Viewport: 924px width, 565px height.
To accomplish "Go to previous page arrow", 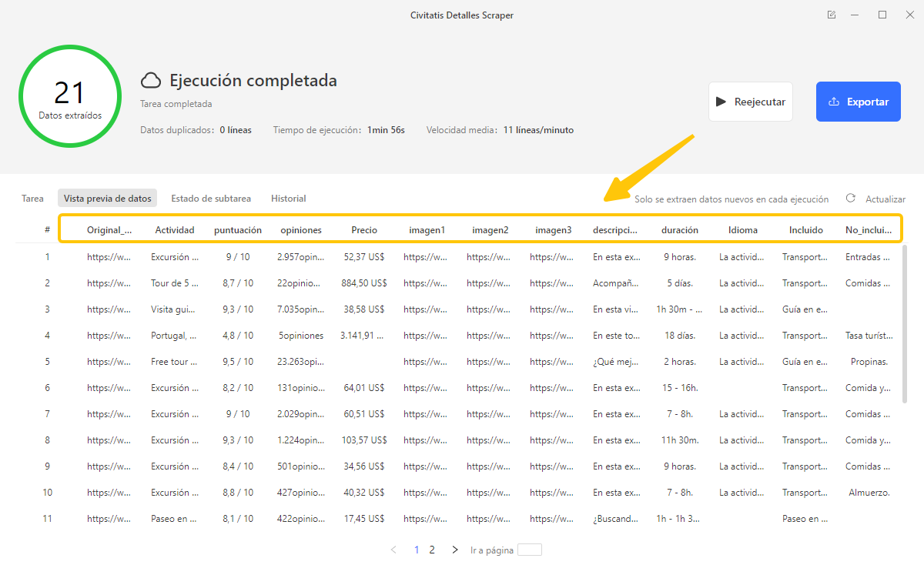I will point(393,550).
